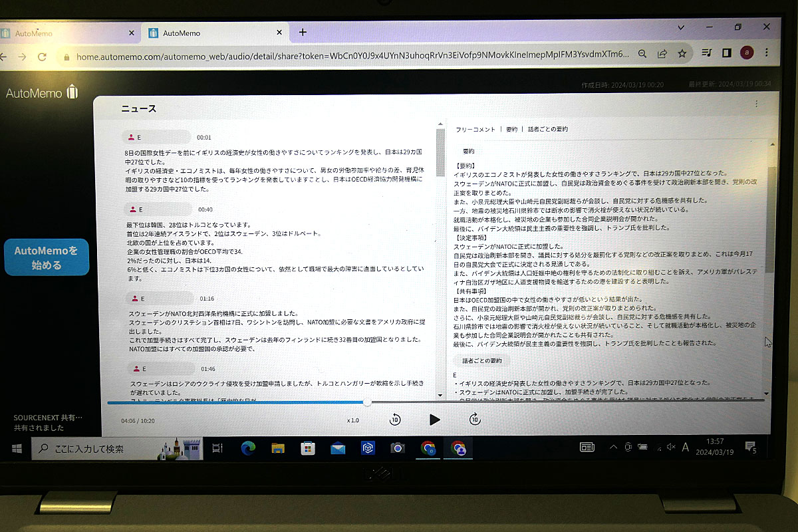Click the Windows taskbar search box
The image size is (798, 532).
[116, 449]
